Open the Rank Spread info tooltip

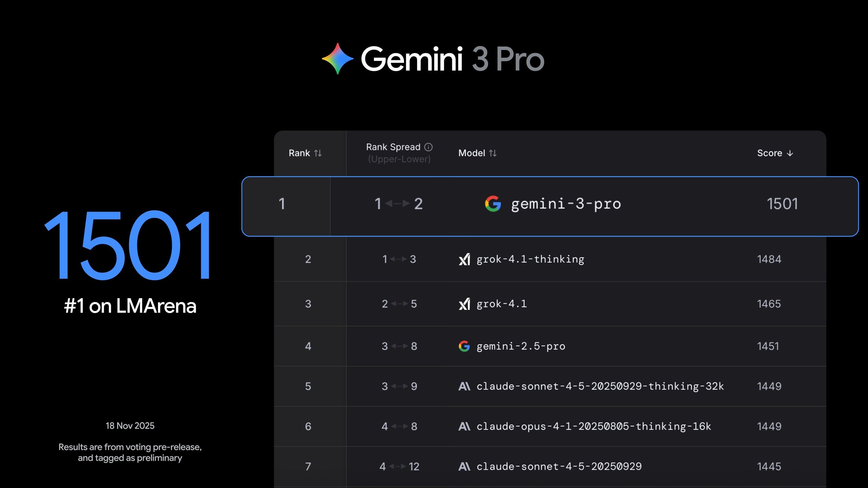(428, 147)
